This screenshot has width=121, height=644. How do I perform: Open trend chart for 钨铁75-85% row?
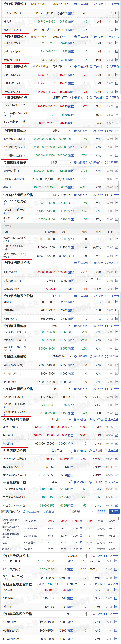tap(117, 272)
